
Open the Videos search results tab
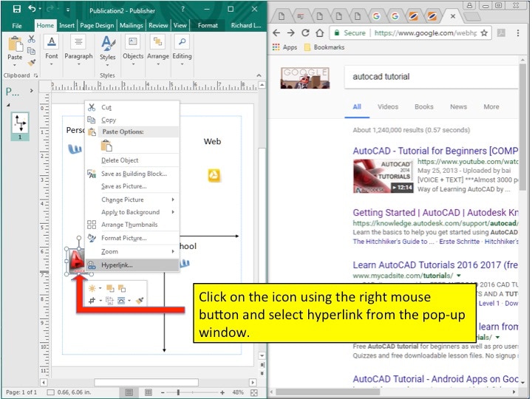point(388,107)
